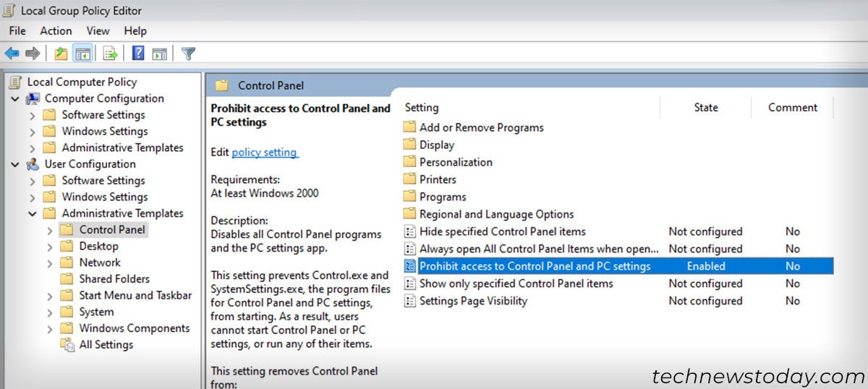Click the All Settings tree icon
Screen dimensions: 868x389
(x=67, y=345)
